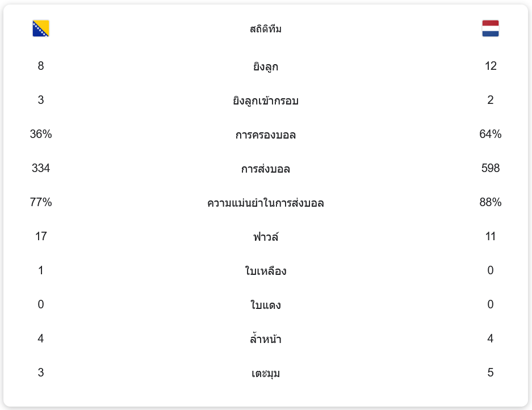This screenshot has height=410, width=532.
Task: Click the Netherlands flag icon
Action: click(490, 28)
